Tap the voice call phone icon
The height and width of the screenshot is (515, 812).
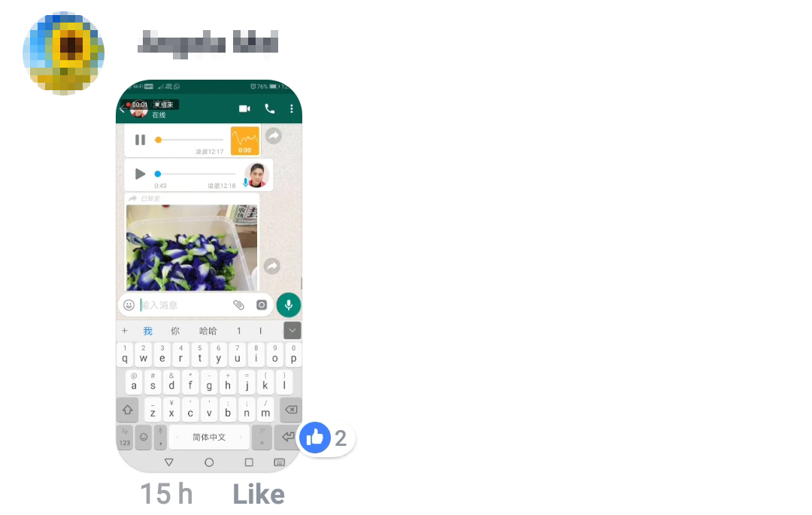click(270, 109)
